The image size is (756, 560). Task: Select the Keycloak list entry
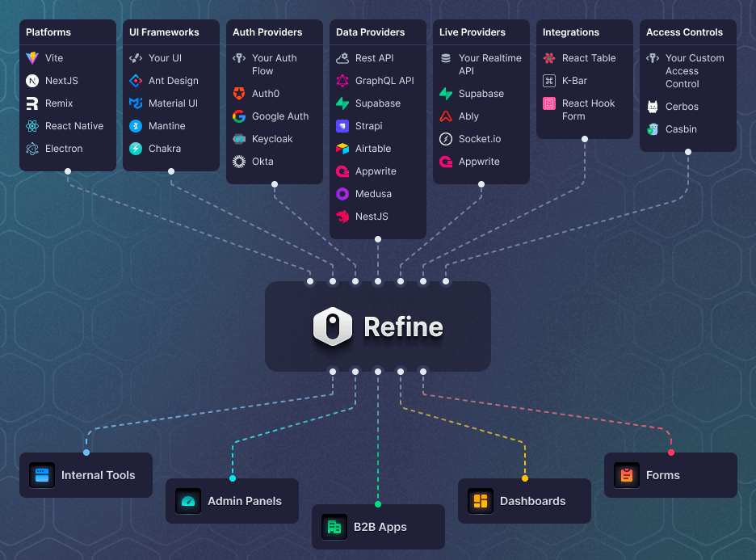point(272,139)
